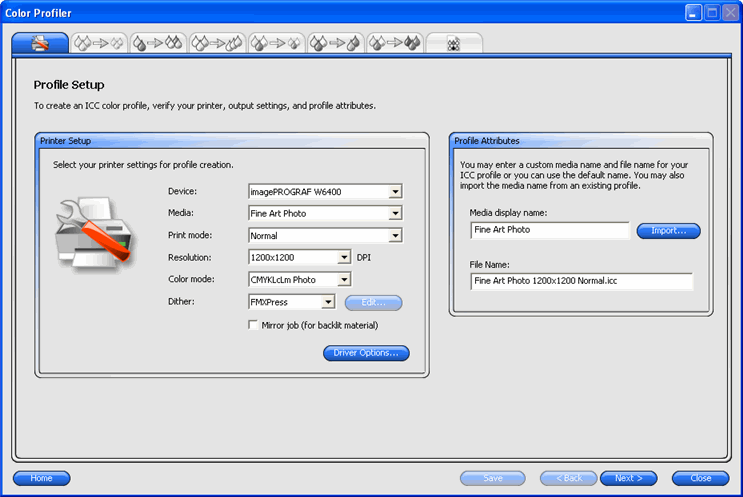
Task: Proceed with the Next button
Action: pyautogui.click(x=629, y=478)
